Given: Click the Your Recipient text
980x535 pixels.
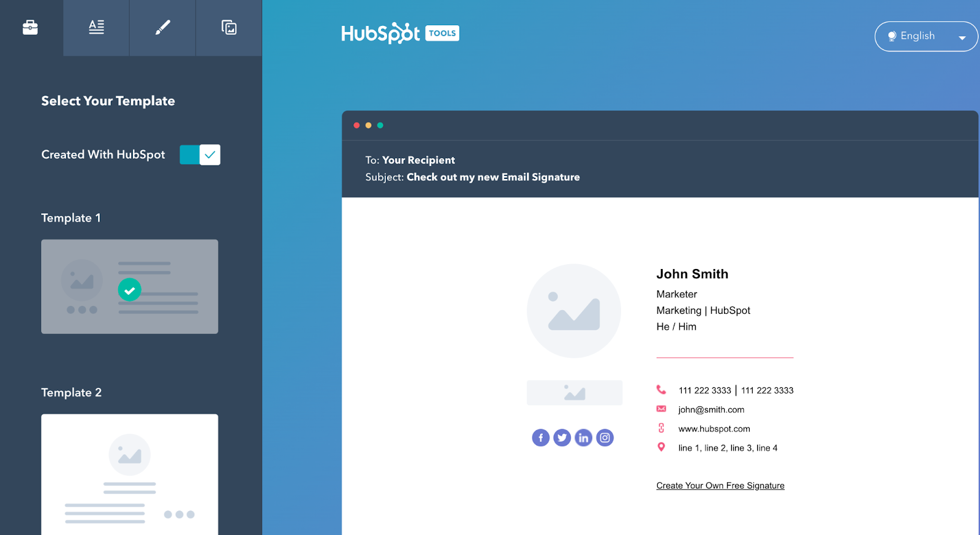Looking at the screenshot, I should click(x=418, y=160).
